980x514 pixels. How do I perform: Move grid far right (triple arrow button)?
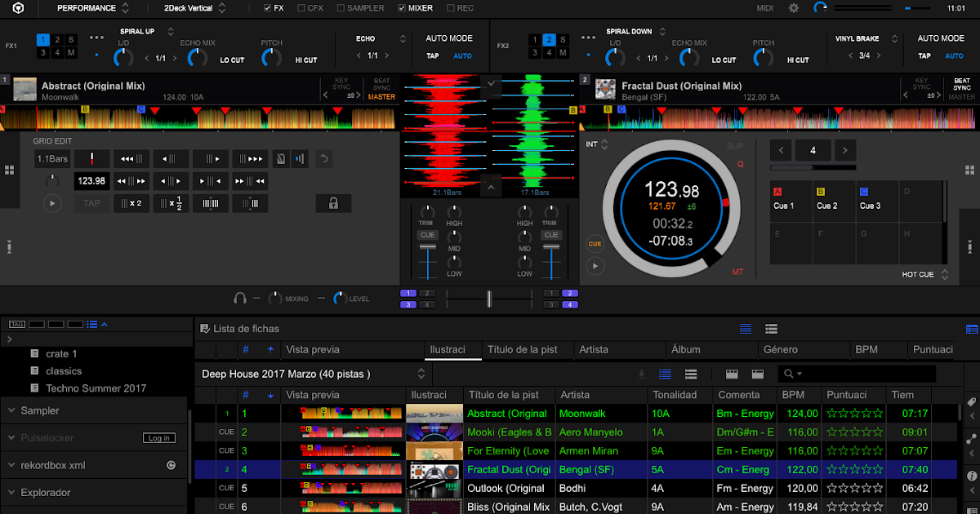(x=250, y=158)
